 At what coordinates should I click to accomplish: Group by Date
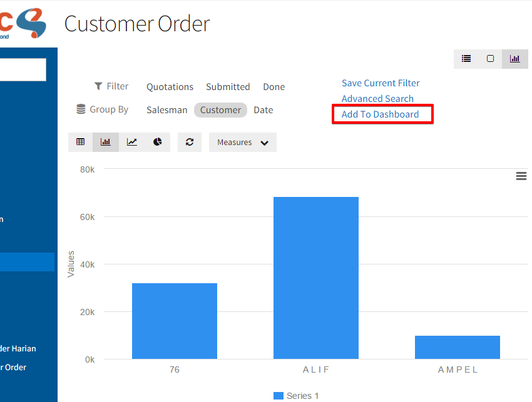263,110
